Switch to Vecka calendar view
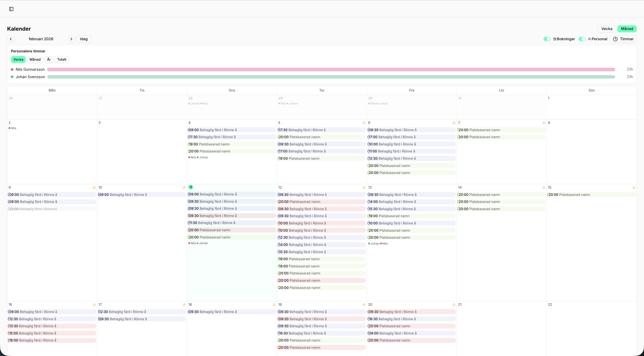644x356 pixels. tap(607, 29)
